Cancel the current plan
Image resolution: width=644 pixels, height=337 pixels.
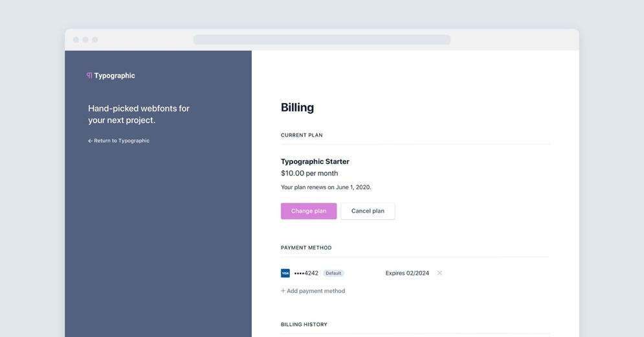tap(368, 211)
